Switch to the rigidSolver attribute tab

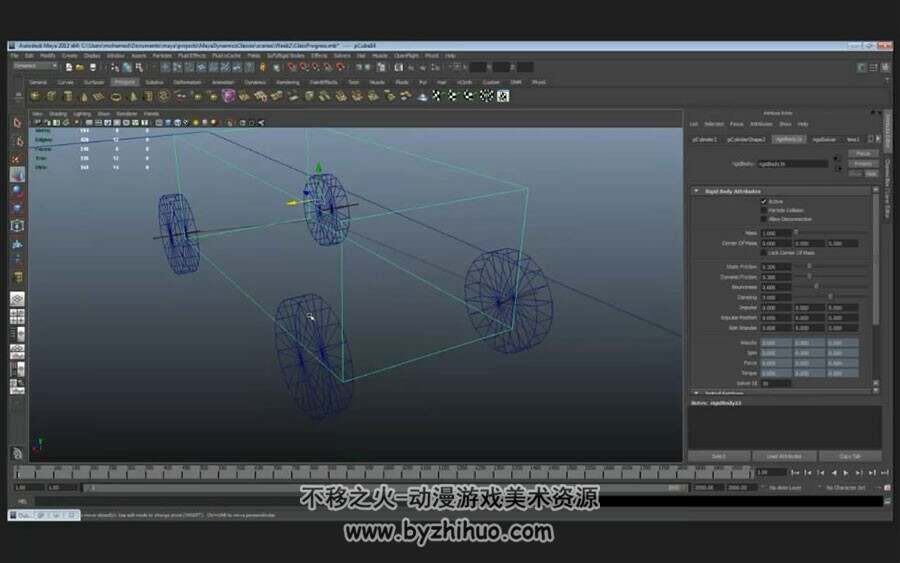(x=824, y=139)
